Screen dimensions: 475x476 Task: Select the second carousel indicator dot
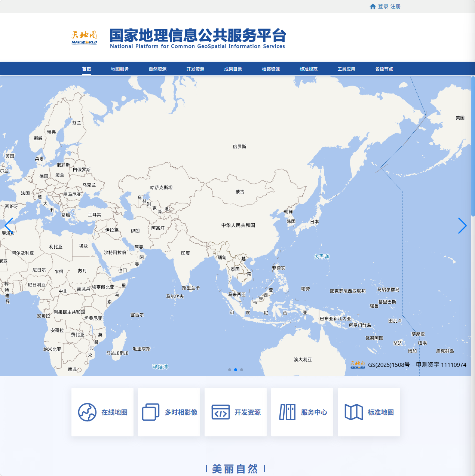point(235,370)
